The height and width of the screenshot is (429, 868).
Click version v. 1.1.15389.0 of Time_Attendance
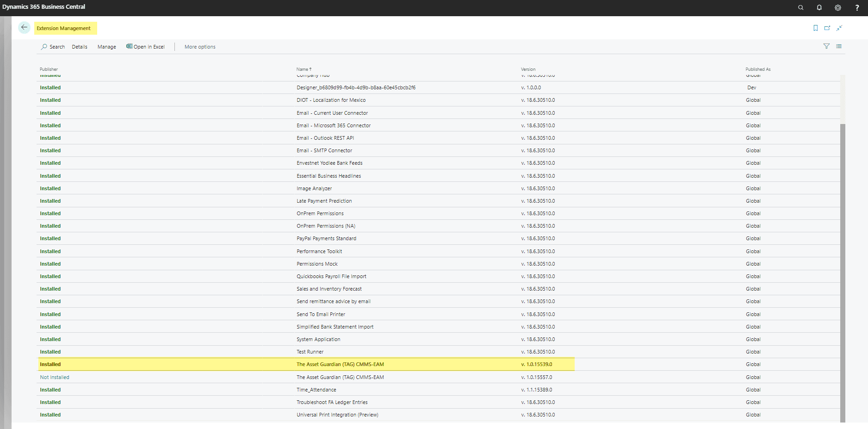pyautogui.click(x=536, y=390)
